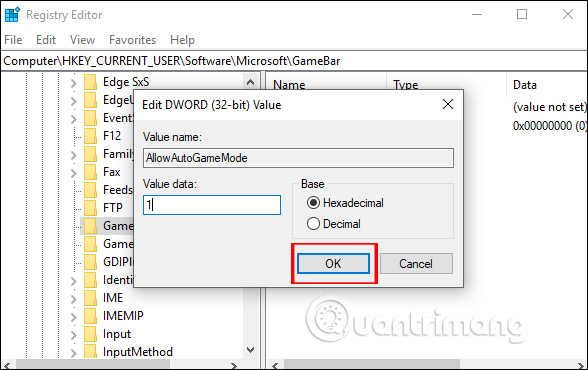Close the Edit DWORD dialog
588x370 pixels.
pos(448,104)
